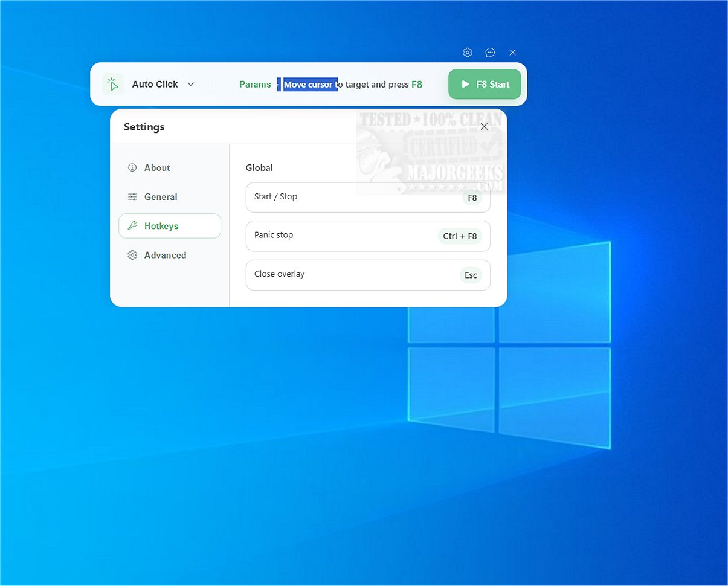728x586 pixels.
Task: Click the Auto Click cursor icon
Action: coord(112,84)
